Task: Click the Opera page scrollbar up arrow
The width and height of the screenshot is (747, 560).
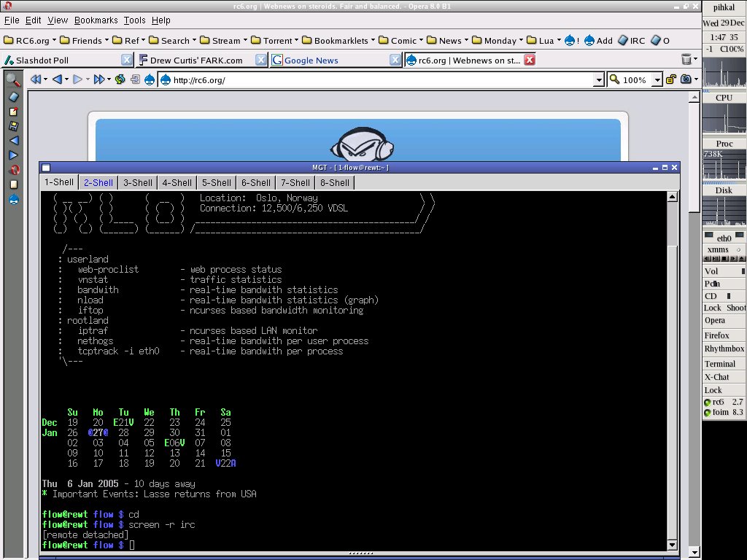Action: 694,97
